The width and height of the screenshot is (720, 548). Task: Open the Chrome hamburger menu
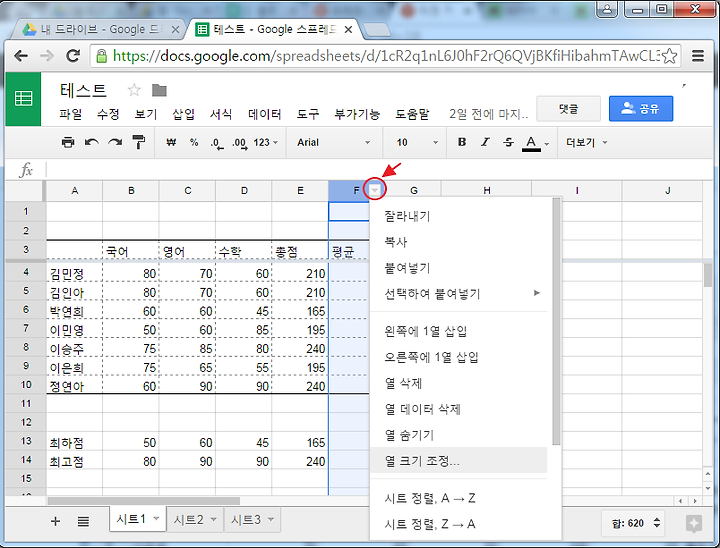698,56
